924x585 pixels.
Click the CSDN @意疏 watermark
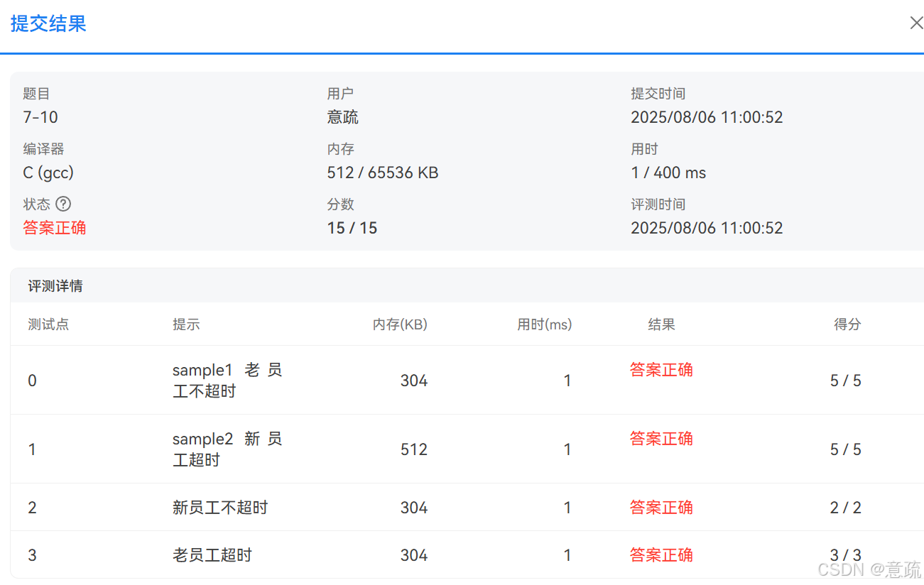869,568
